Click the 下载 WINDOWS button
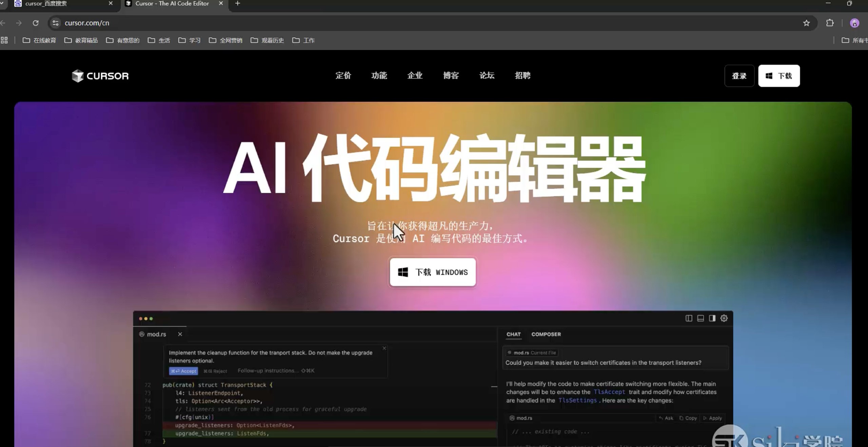The height and width of the screenshot is (447, 868). [x=432, y=272]
